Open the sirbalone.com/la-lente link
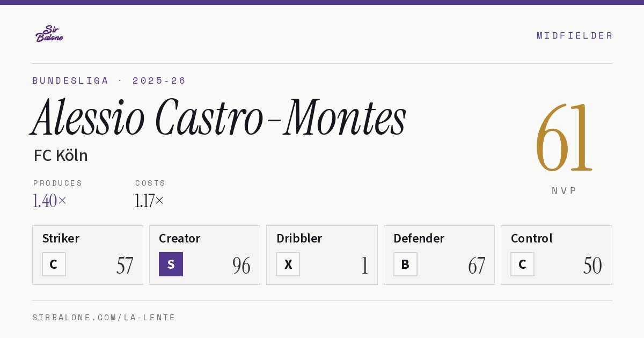 pos(104,318)
